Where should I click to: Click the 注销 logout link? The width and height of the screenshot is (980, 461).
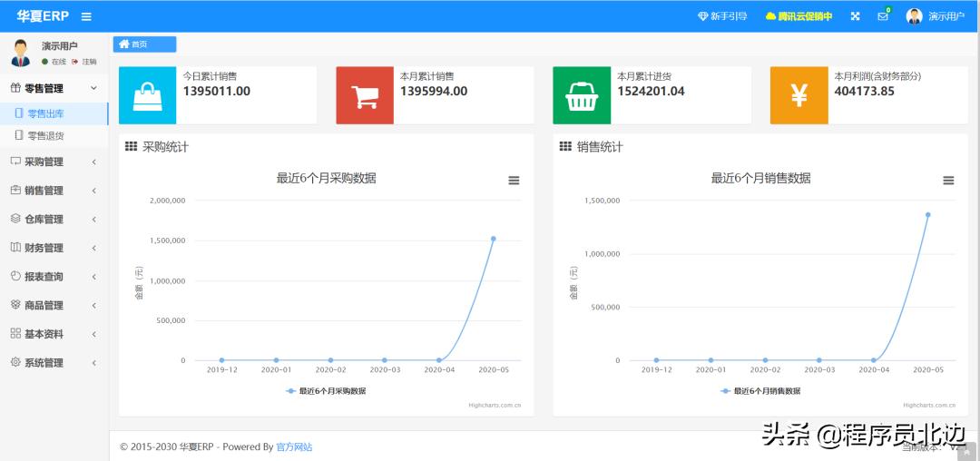[x=84, y=62]
